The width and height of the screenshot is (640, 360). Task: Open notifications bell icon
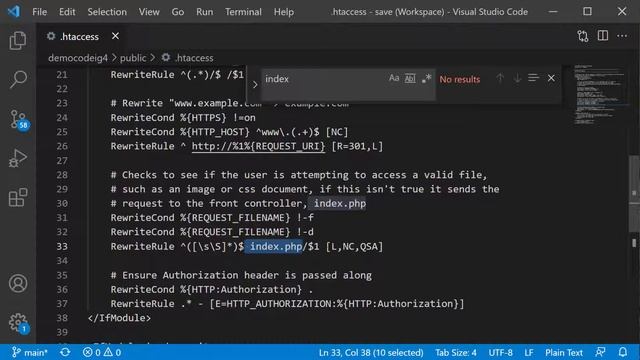(622, 352)
